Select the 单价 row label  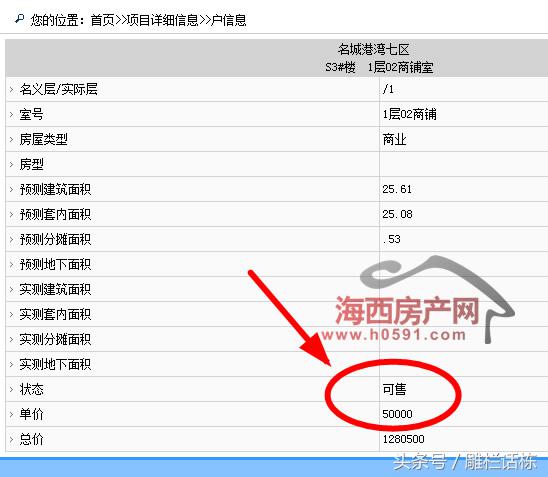coord(31,414)
